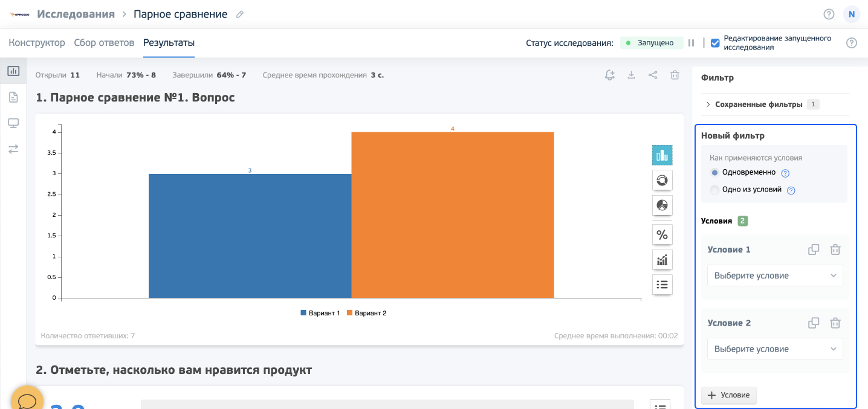Add a new condition with + Условие
The height and width of the screenshot is (409, 868).
point(728,395)
